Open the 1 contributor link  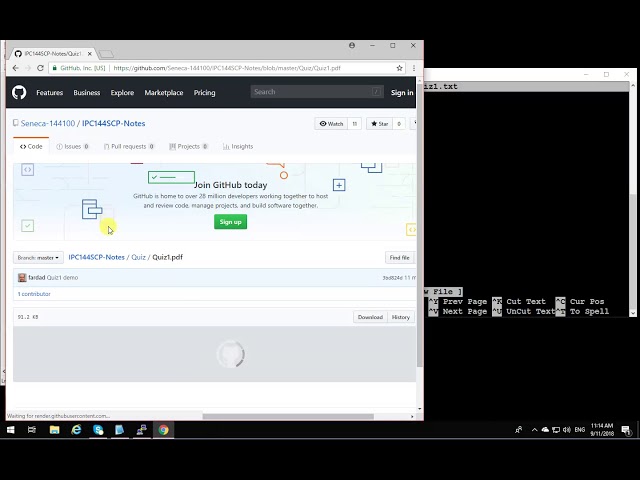coord(34,294)
